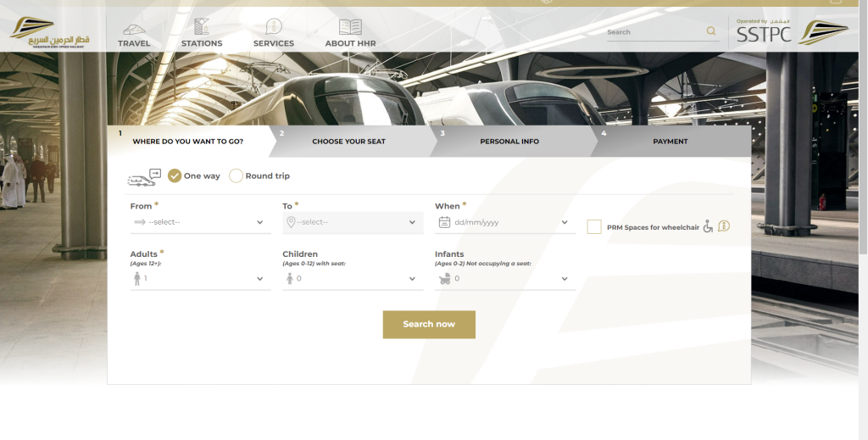Screen dimensions: 868x440
Task: Click the open book icon above ABOUT HHR
Action: (x=350, y=26)
